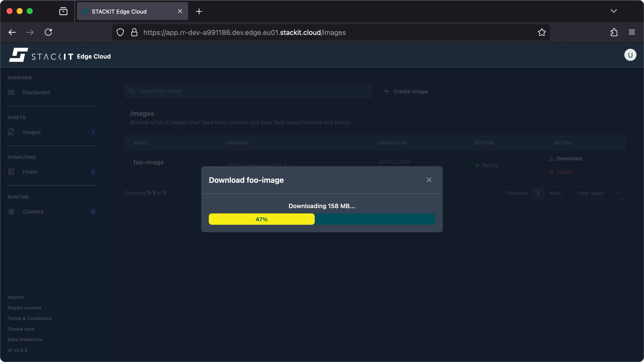Click the Create Image button
The image size is (644, 362).
[406, 91]
